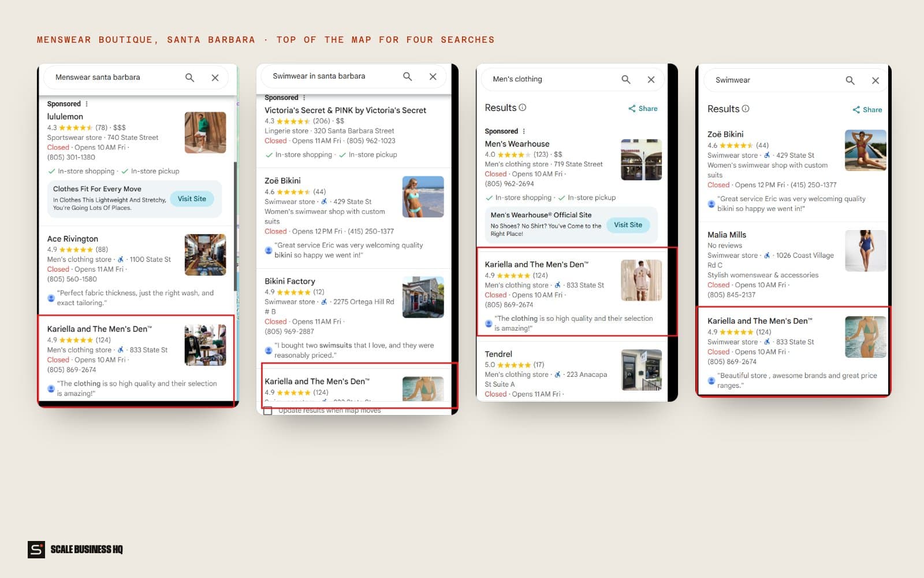Open lululemon listing photo thumbnail
Image resolution: width=924 pixels, height=578 pixels.
pos(205,132)
